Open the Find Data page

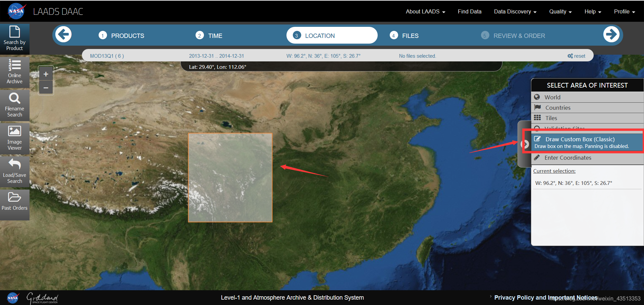click(470, 11)
